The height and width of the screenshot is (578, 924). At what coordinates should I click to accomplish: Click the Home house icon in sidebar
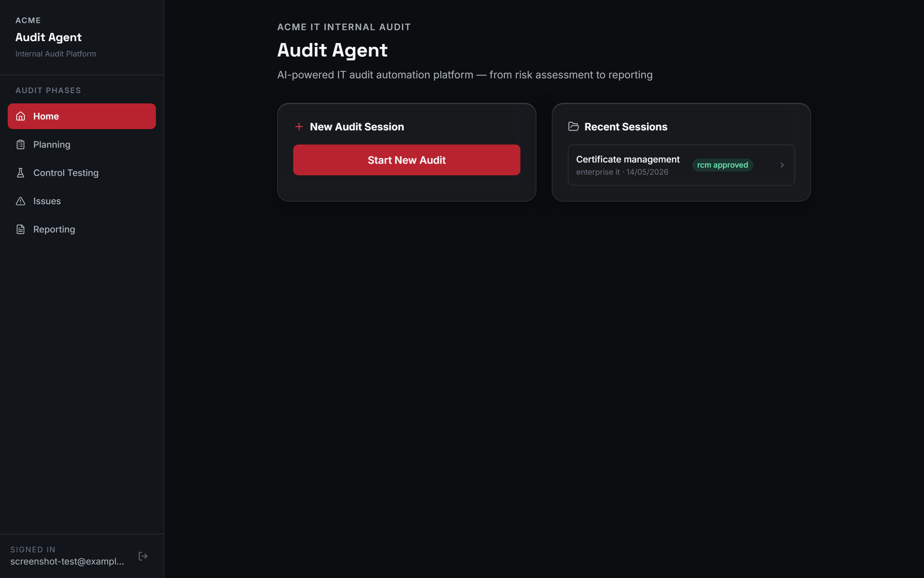point(21,116)
